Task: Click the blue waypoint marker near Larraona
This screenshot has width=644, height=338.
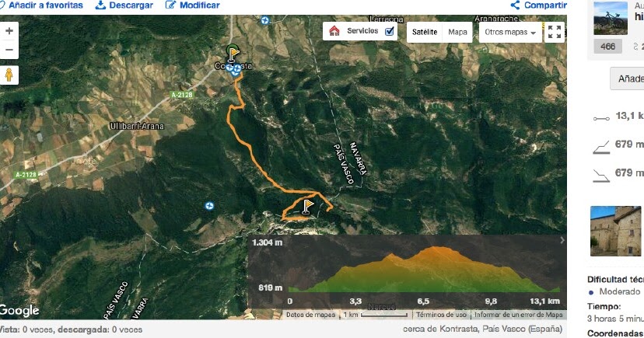Action: (265, 20)
